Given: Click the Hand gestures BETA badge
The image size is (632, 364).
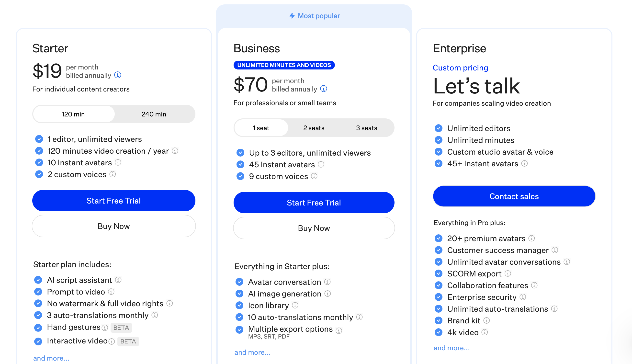Looking at the screenshot, I should click(x=121, y=328).
